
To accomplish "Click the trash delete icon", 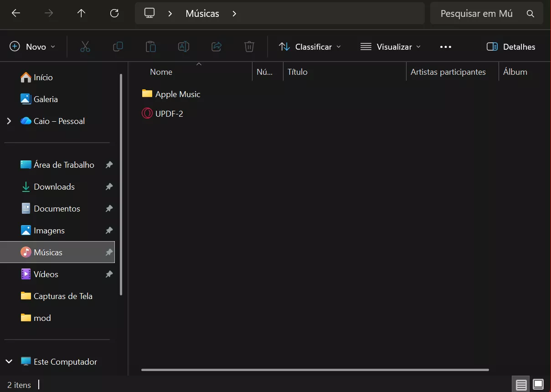I will click(x=249, y=46).
